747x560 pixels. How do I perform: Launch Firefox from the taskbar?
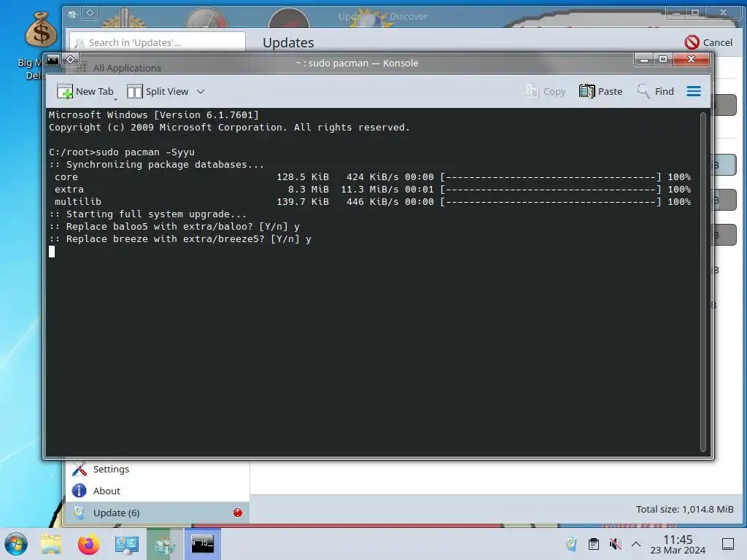pos(88,544)
